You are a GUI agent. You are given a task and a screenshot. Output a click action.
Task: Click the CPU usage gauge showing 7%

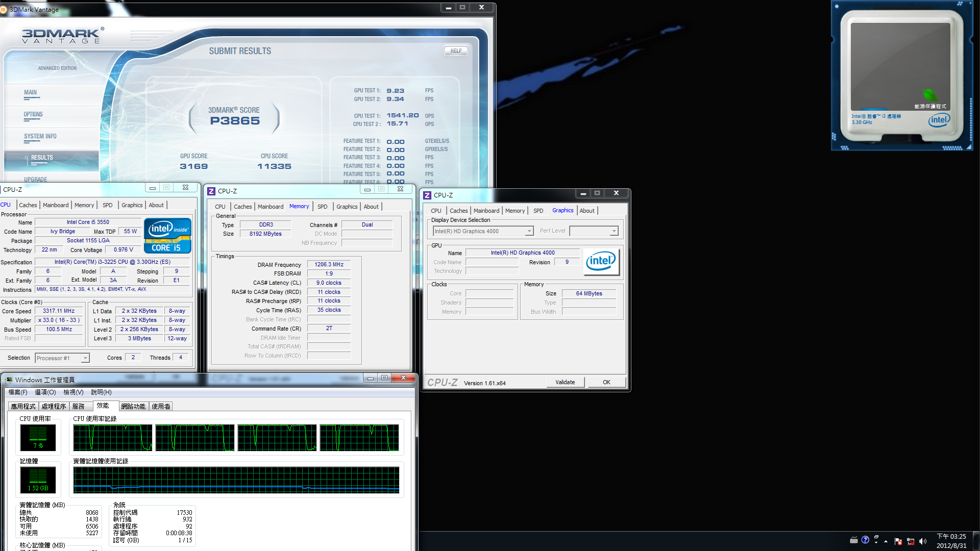(38, 437)
